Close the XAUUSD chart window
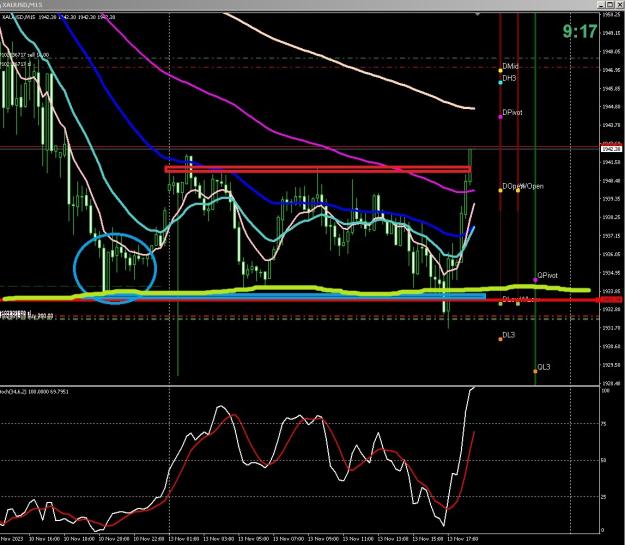Screen dimensions: 625x545 click(619, 4)
